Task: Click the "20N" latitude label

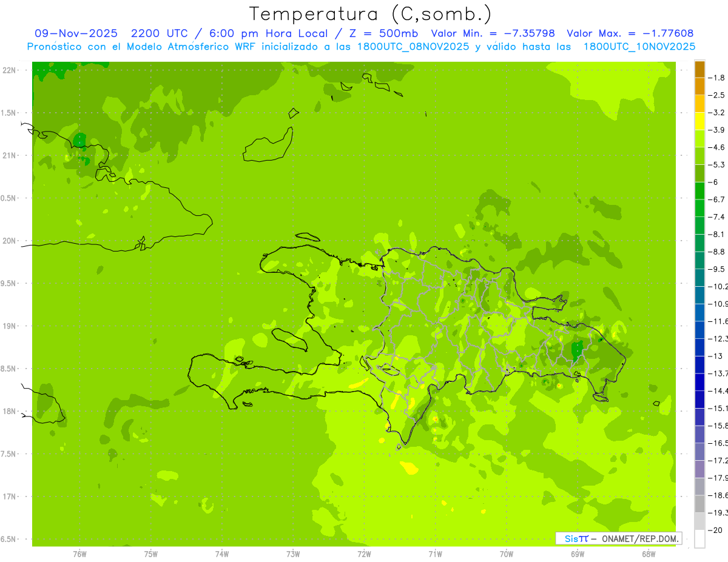Action: click(8, 241)
